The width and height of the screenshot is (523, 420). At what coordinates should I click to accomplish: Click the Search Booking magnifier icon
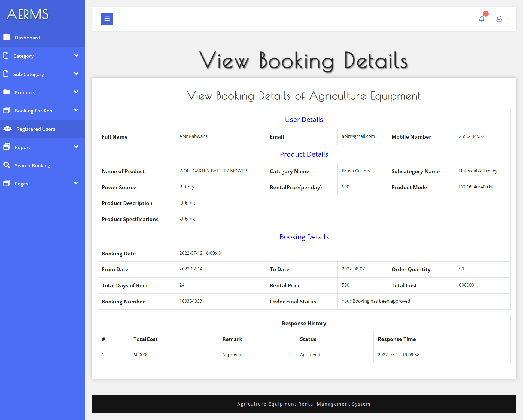(x=7, y=165)
